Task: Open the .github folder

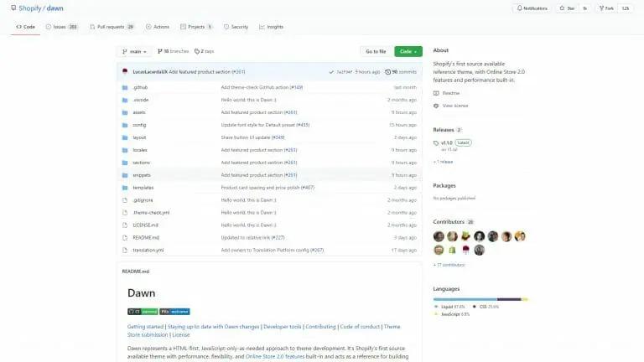Action: click(140, 87)
